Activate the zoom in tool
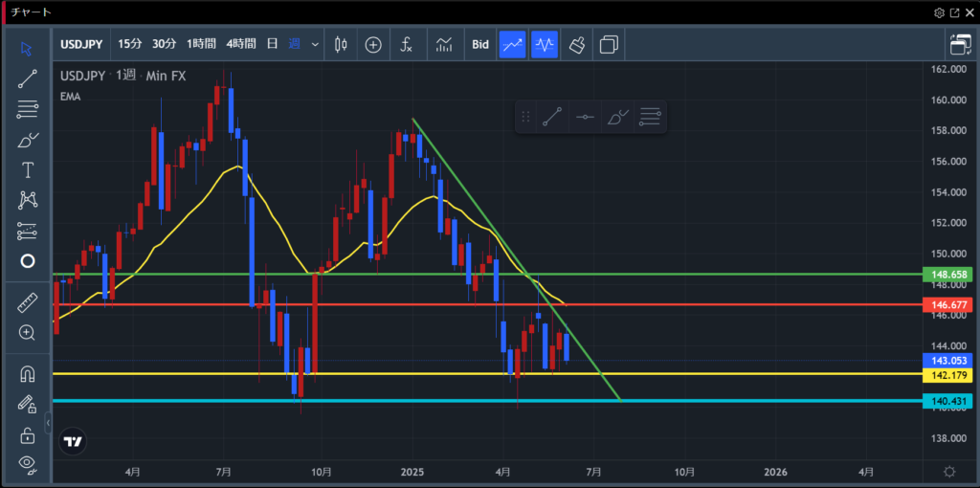Viewport: 980px width, 488px height. 27,332
